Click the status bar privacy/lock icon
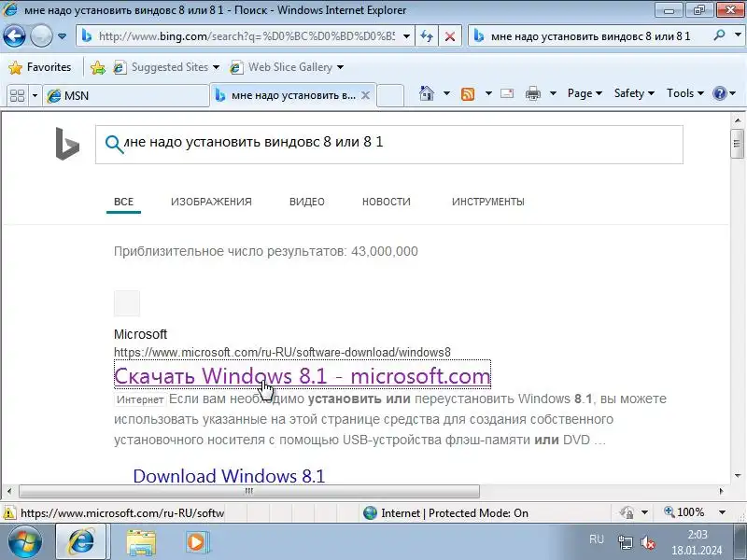 pyautogui.click(x=627, y=512)
